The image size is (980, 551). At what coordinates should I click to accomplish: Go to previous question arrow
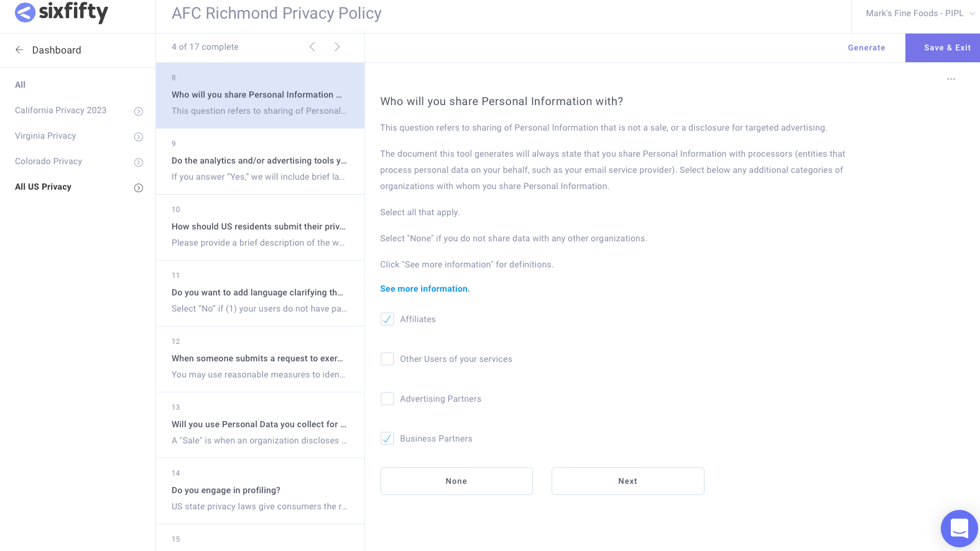[312, 47]
